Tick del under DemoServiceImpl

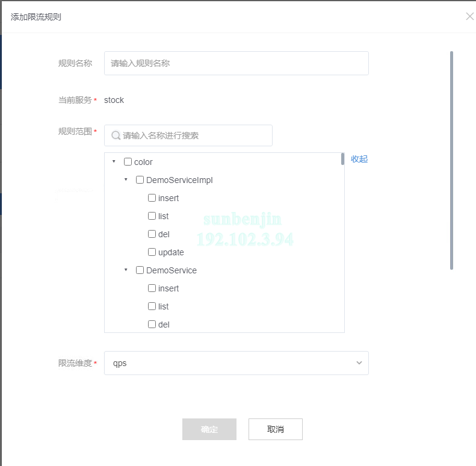152,234
